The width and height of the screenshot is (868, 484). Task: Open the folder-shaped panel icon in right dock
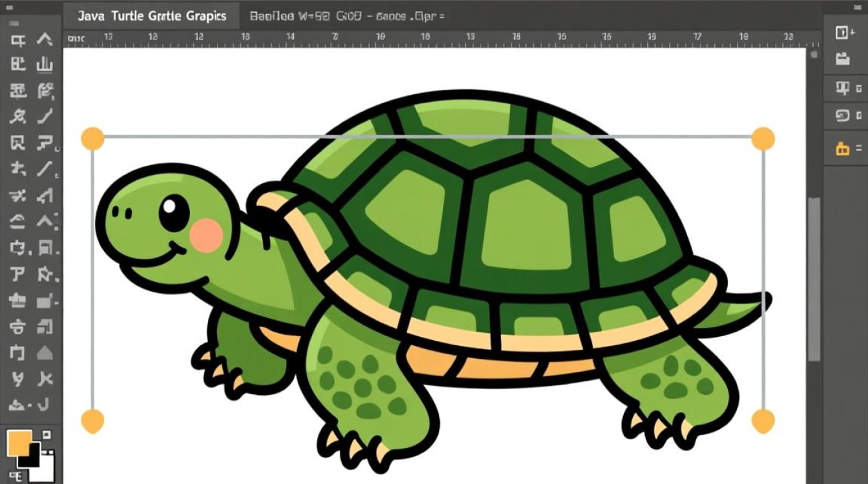843,59
